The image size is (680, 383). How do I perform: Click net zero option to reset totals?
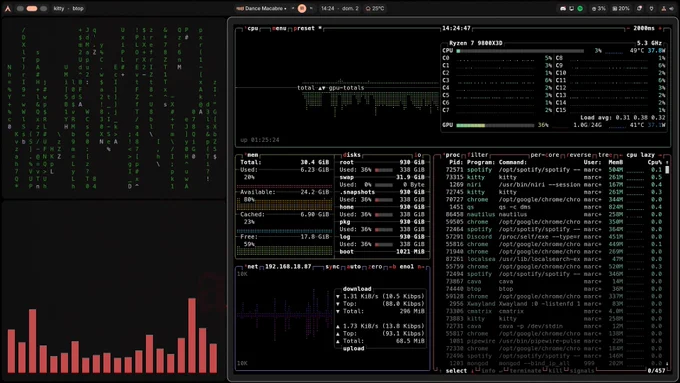point(375,267)
